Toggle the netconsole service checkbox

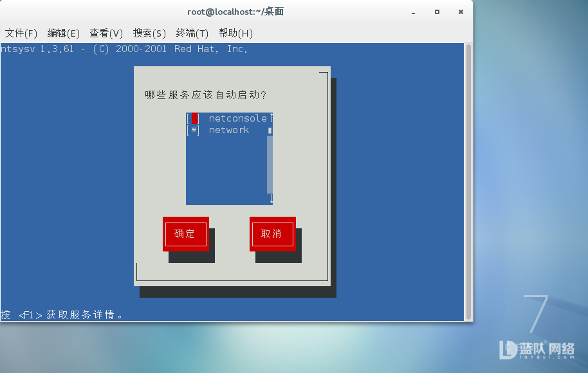click(x=194, y=118)
